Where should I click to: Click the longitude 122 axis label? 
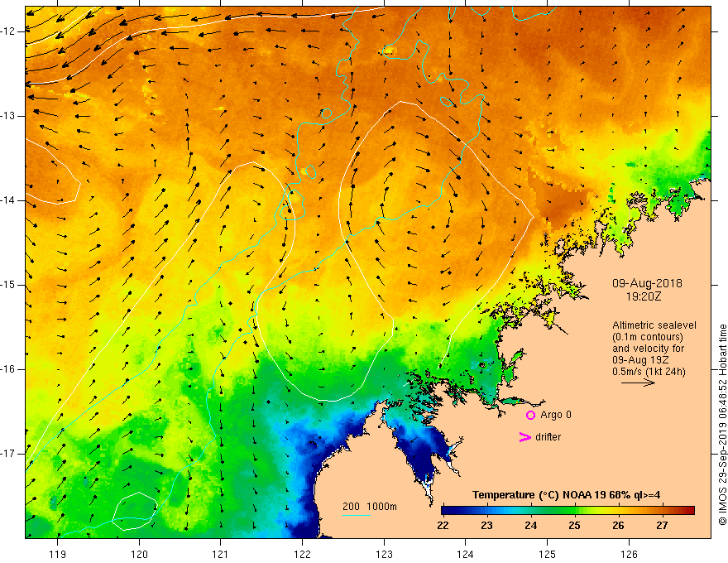click(x=302, y=554)
